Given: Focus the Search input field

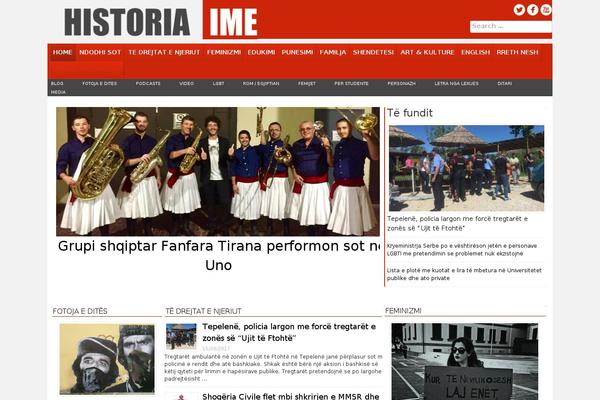Looking at the screenshot, I should point(510,26).
